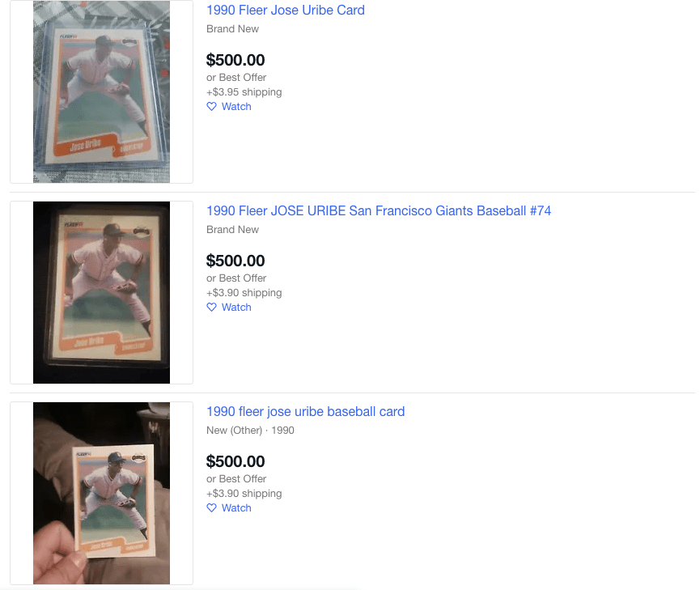The width and height of the screenshot is (700, 590).
Task: Click heart icon on the New (Other) listing
Action: (x=211, y=507)
